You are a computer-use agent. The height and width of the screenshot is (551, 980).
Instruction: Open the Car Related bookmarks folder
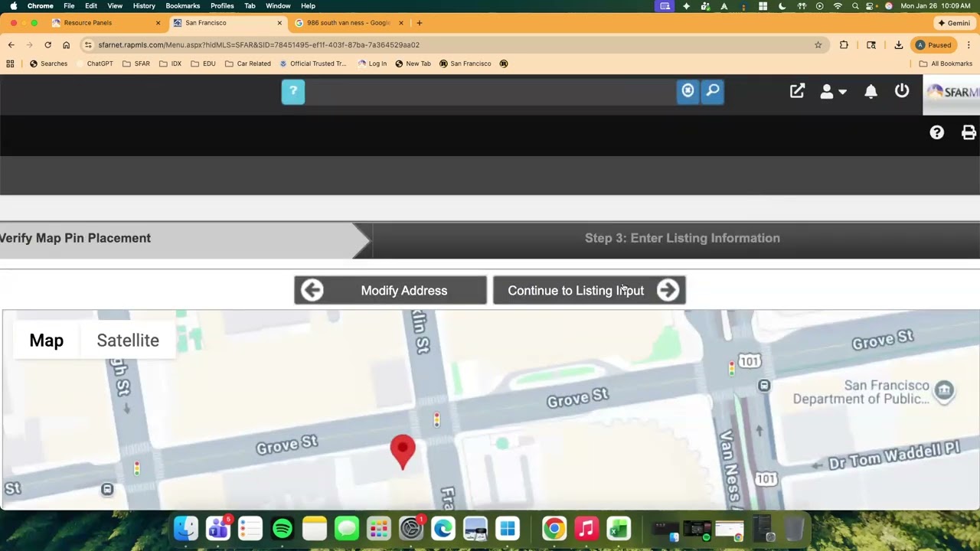[x=247, y=64]
